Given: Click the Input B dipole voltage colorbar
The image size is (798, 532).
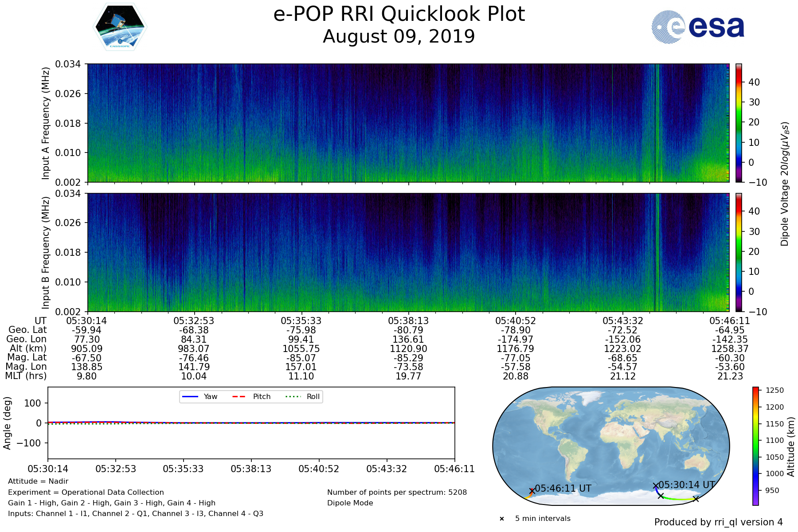Looking at the screenshot, I should [x=739, y=252].
